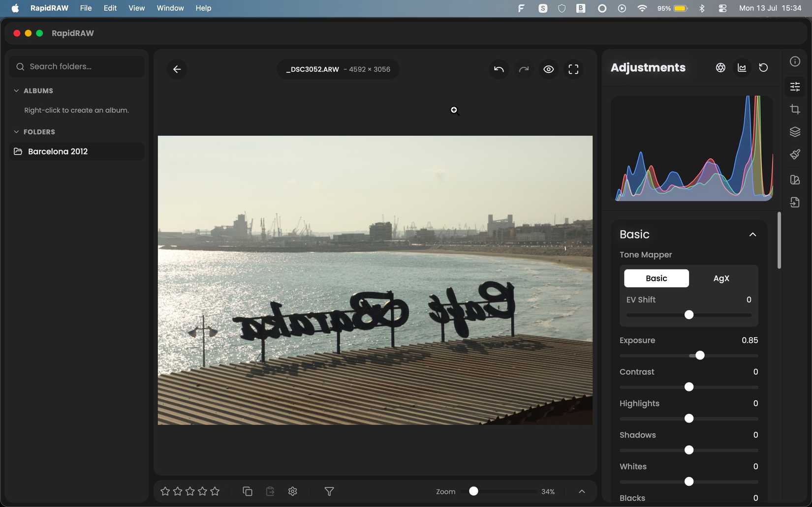Open the Wi-Fi status menu
The image size is (812, 507).
click(x=642, y=8)
